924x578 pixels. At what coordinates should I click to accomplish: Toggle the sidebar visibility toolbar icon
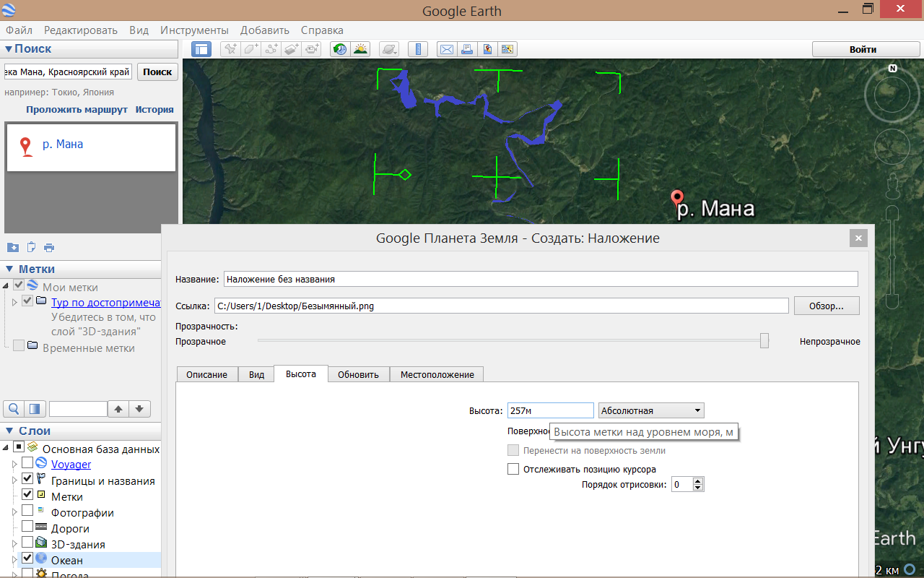click(201, 49)
